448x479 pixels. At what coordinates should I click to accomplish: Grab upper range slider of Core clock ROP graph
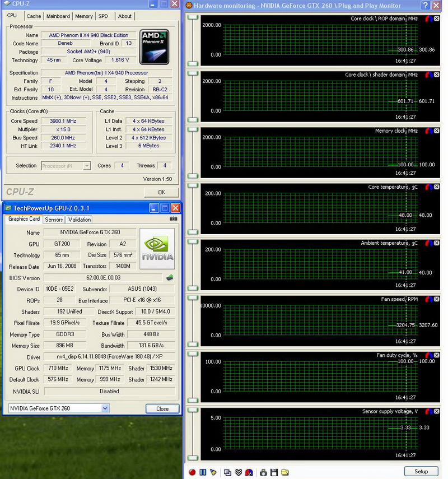tap(193, 17)
